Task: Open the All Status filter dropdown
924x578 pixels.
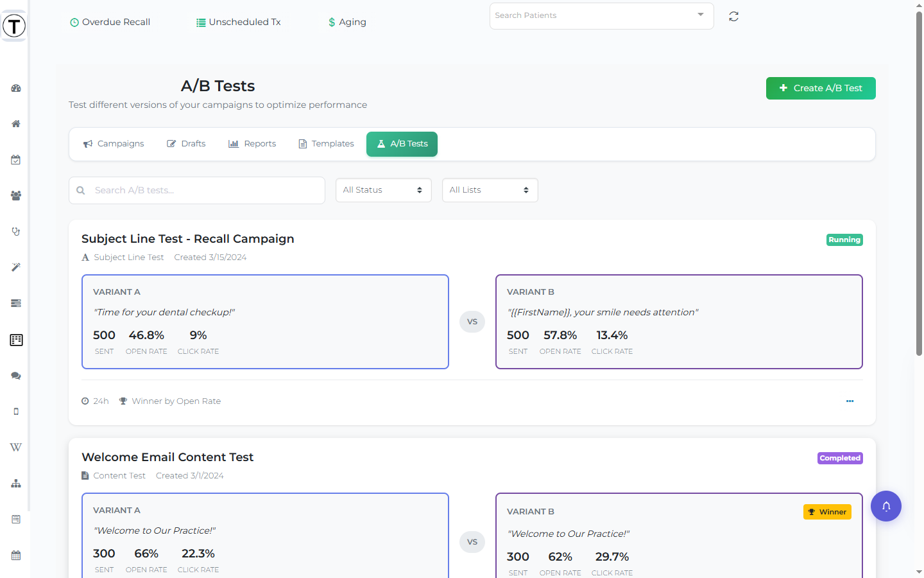Action: click(x=384, y=190)
